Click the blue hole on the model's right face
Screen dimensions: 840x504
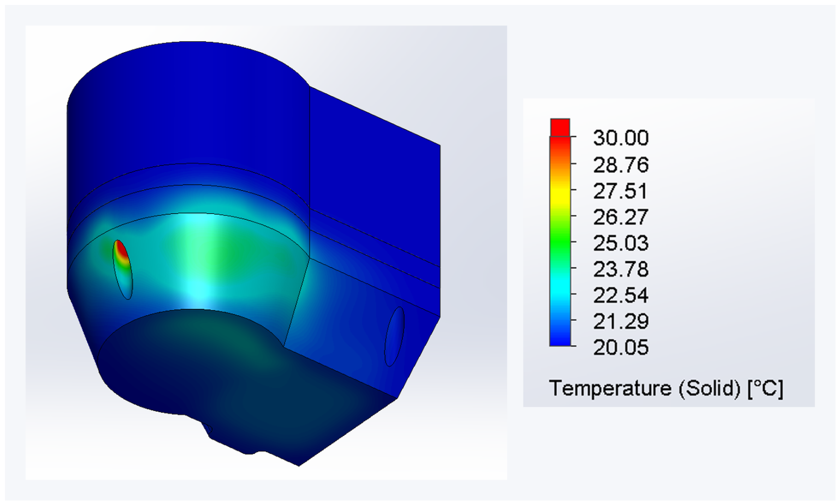click(x=395, y=336)
